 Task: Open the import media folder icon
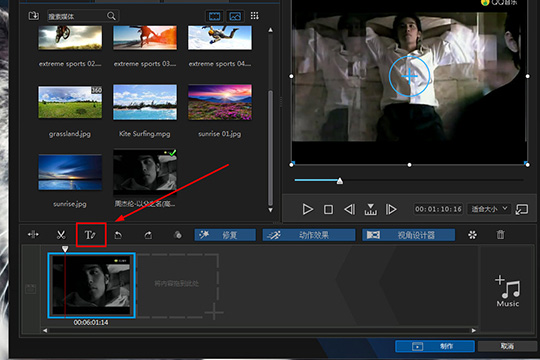pos(33,16)
